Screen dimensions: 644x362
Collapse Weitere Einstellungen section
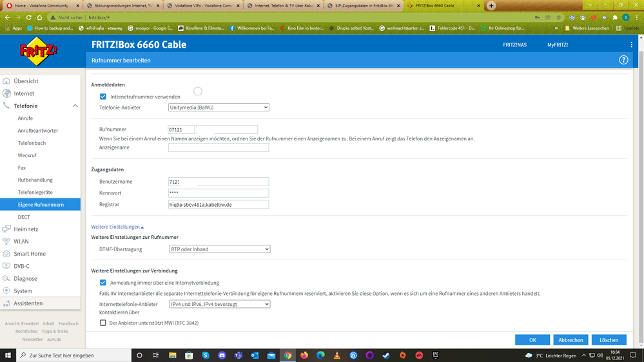pyautogui.click(x=117, y=227)
